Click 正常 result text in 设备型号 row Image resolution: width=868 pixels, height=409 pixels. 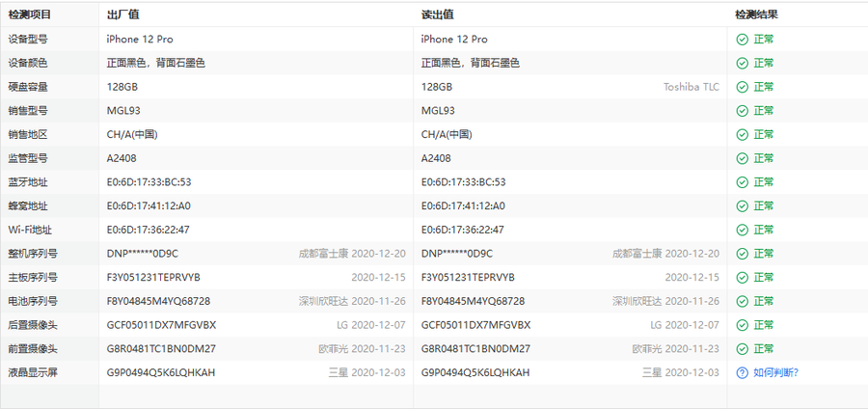(764, 40)
